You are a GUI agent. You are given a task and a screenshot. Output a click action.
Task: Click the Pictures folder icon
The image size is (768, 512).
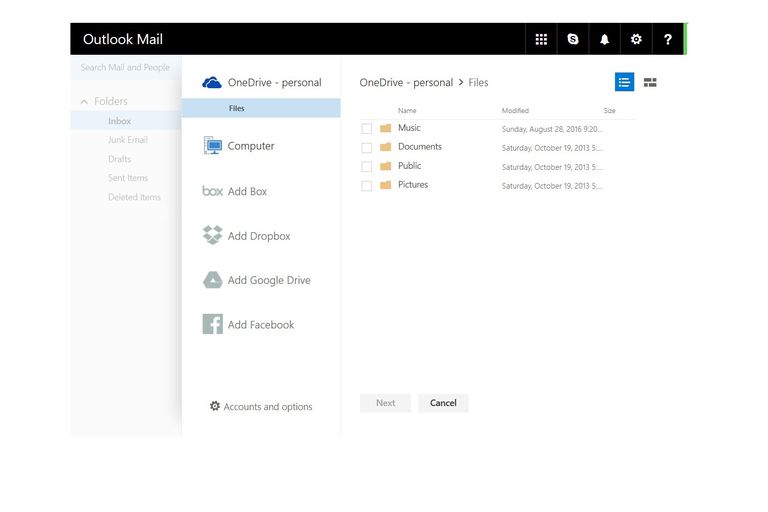click(x=385, y=185)
